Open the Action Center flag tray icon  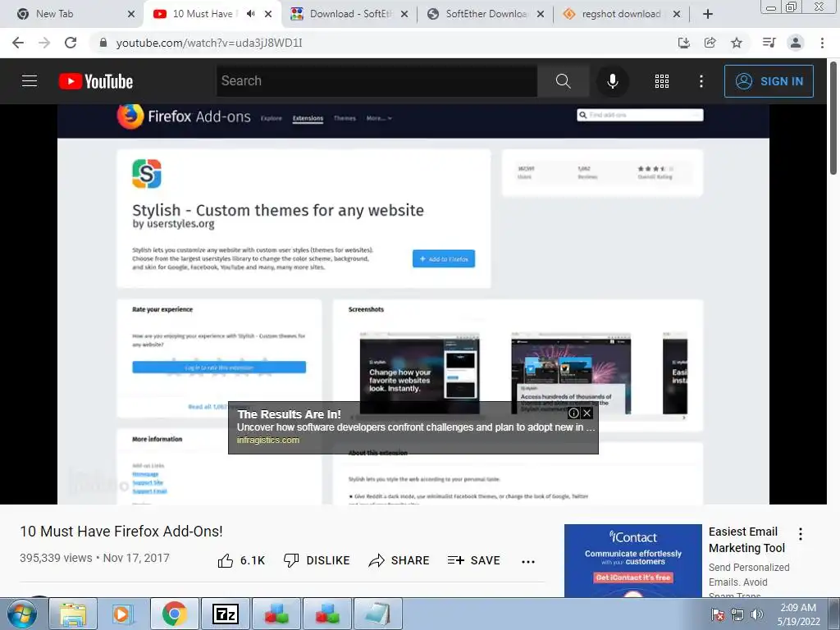coord(718,614)
